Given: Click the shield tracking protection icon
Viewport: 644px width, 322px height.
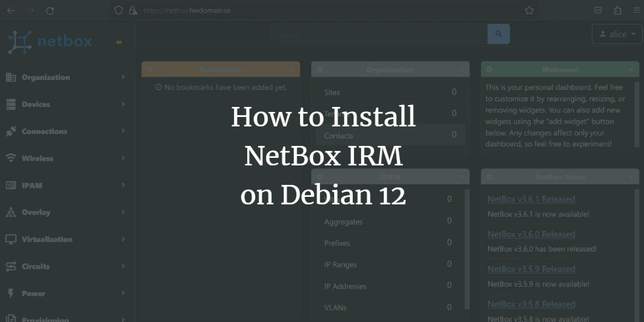Looking at the screenshot, I should coord(118,11).
